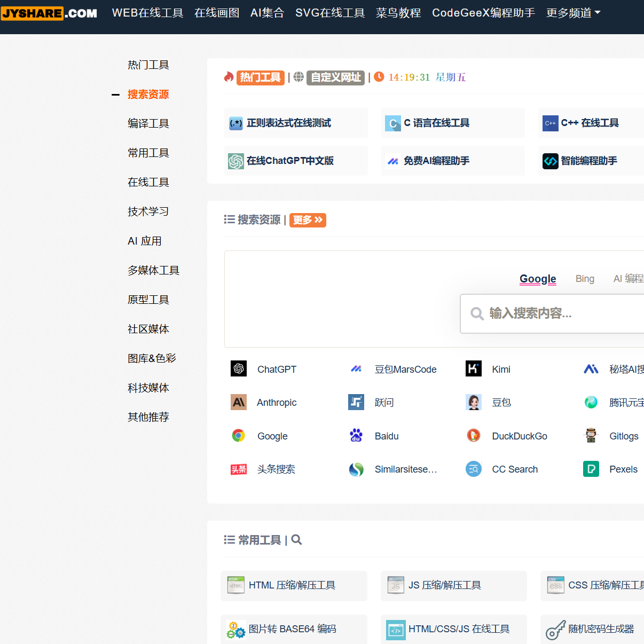Click the JS compress tool icon

(396, 585)
